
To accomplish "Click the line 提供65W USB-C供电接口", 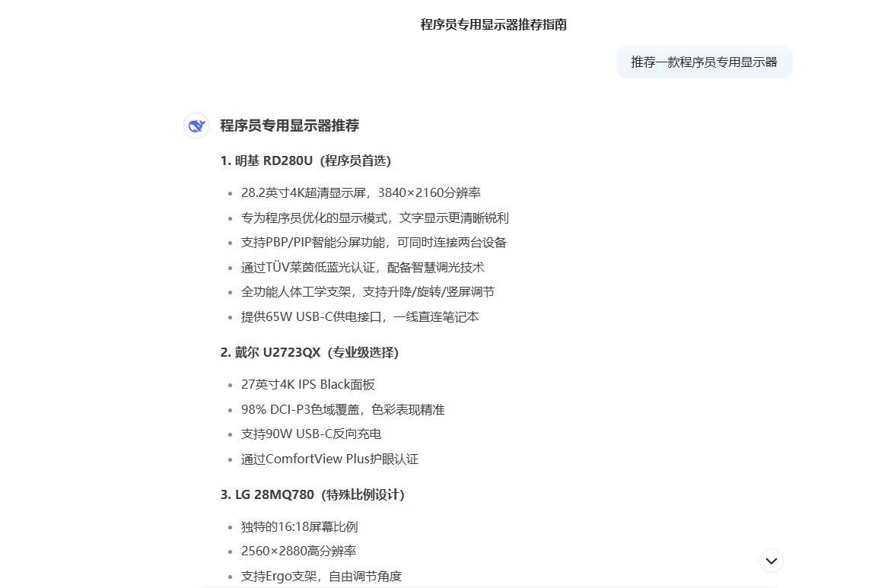I will [x=360, y=316].
